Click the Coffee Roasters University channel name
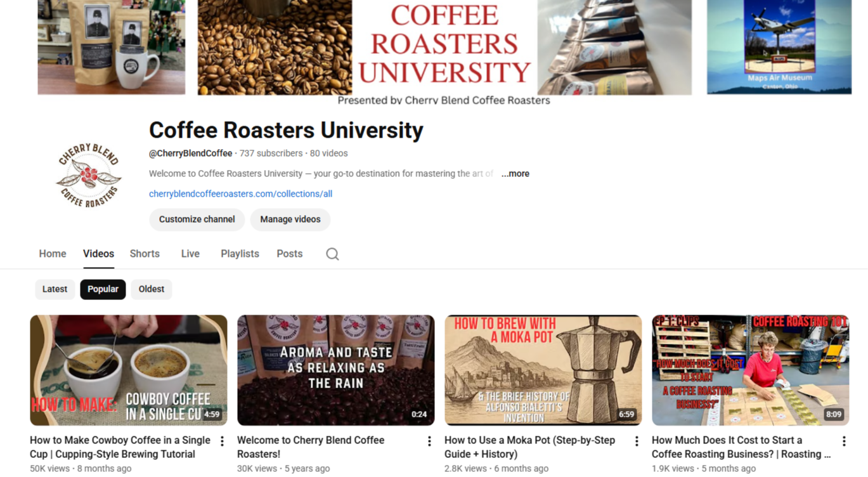 [x=286, y=131]
